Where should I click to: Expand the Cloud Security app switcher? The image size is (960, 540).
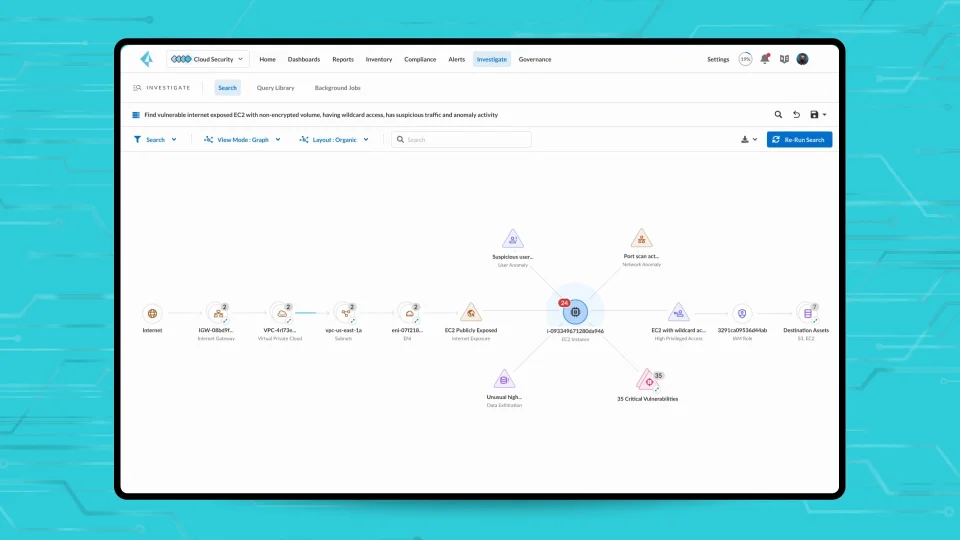(x=208, y=59)
